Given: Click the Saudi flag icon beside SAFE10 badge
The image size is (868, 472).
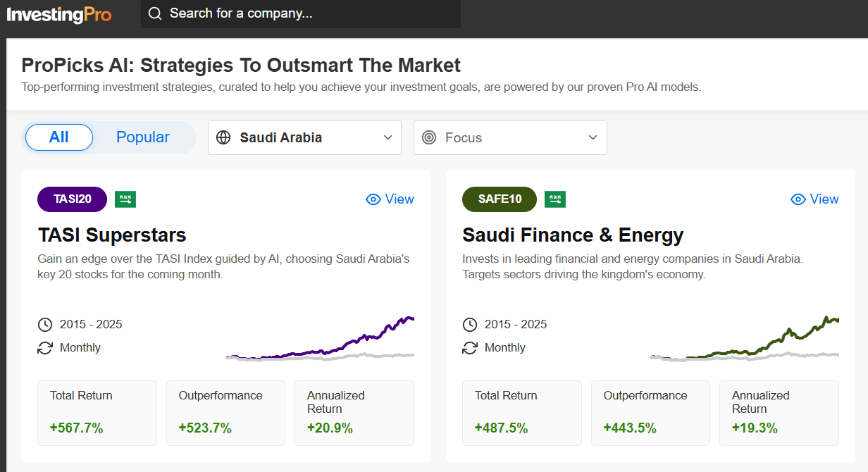Looking at the screenshot, I should [554, 199].
